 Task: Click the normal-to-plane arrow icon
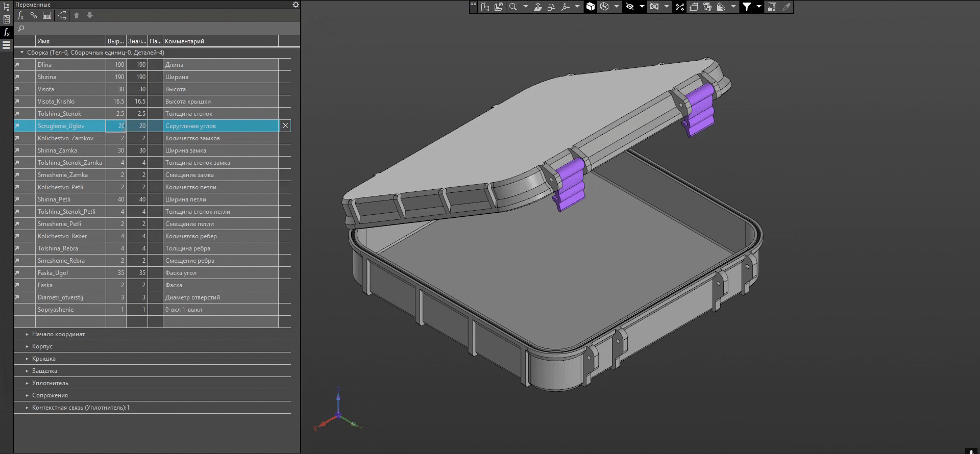pos(538,7)
